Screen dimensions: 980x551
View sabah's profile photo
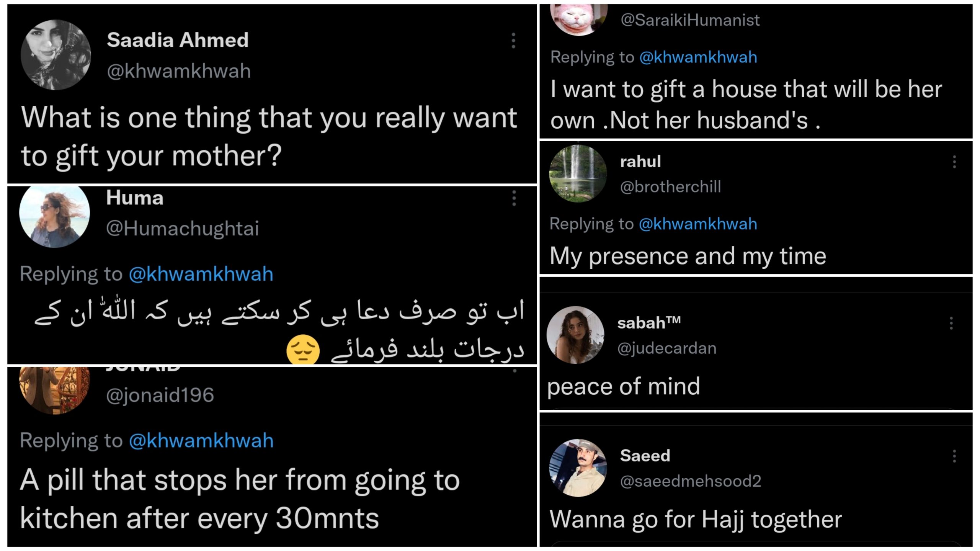[x=575, y=335]
